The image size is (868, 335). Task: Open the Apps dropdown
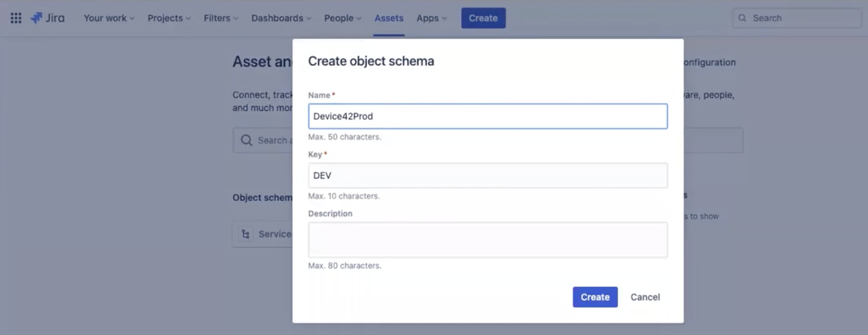(x=431, y=18)
